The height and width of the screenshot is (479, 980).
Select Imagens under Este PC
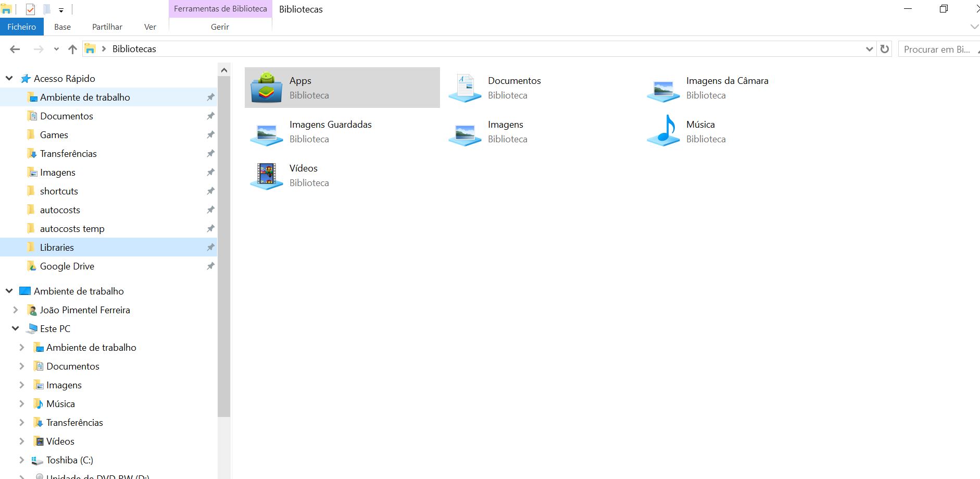pyautogui.click(x=64, y=385)
